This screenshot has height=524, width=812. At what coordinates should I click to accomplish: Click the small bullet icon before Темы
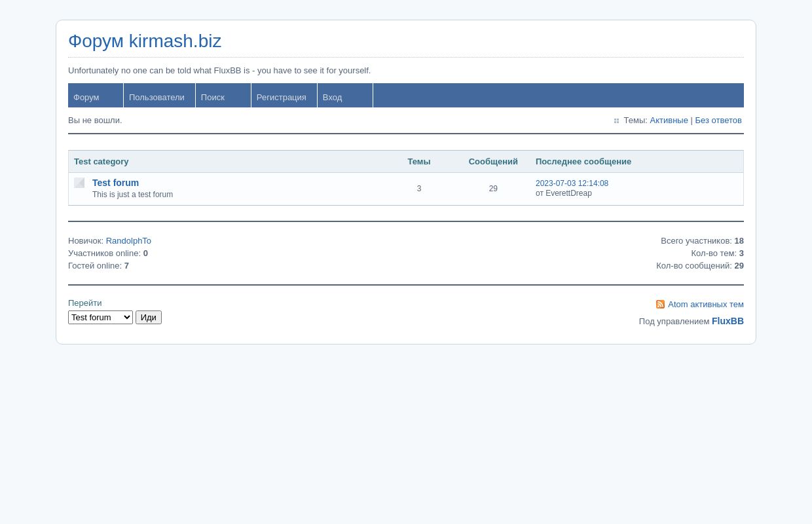(616, 121)
